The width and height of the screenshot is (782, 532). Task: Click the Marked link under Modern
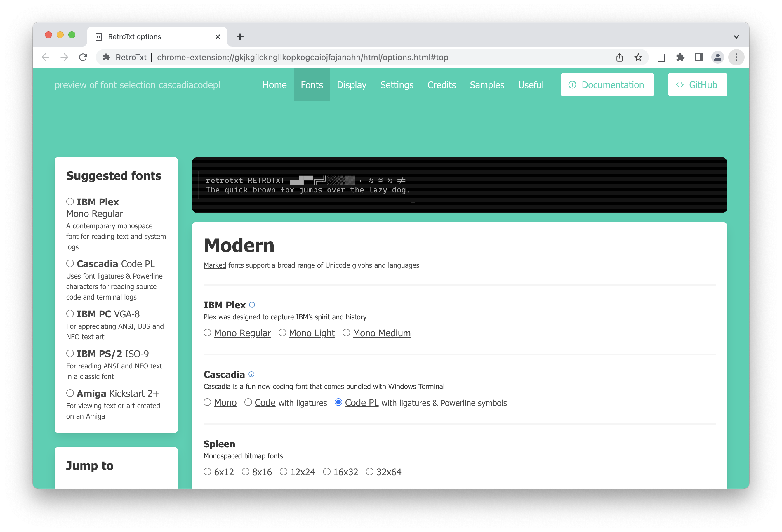(215, 265)
